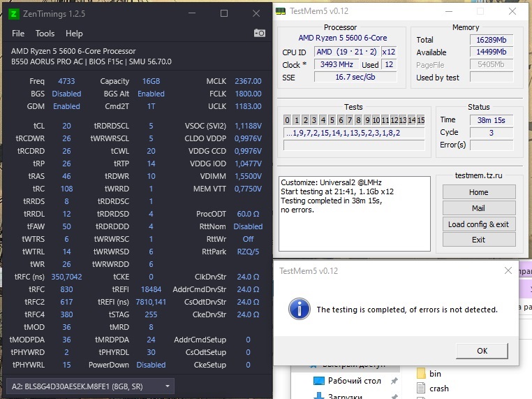
Task: Close the ZenTimings window
Action: [256, 13]
